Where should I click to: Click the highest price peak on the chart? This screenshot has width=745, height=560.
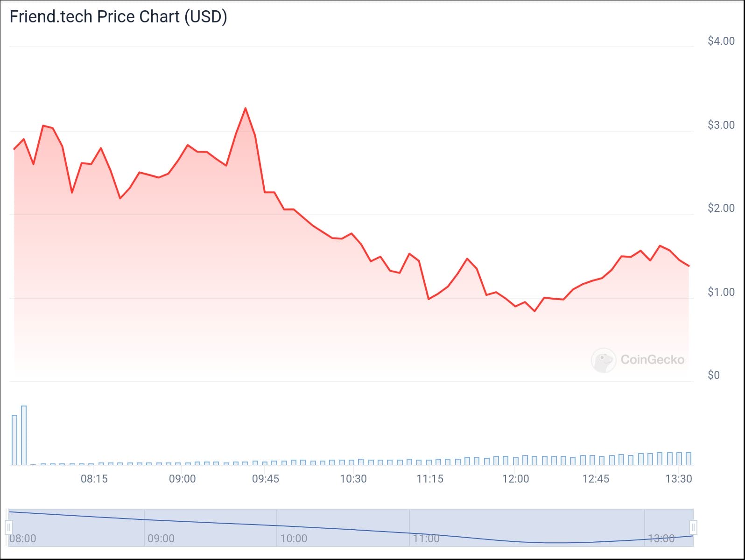(246, 109)
